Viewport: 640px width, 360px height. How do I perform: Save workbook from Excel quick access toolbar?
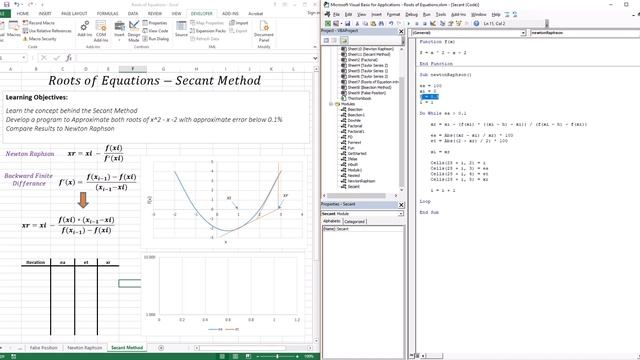[x=6, y=4]
